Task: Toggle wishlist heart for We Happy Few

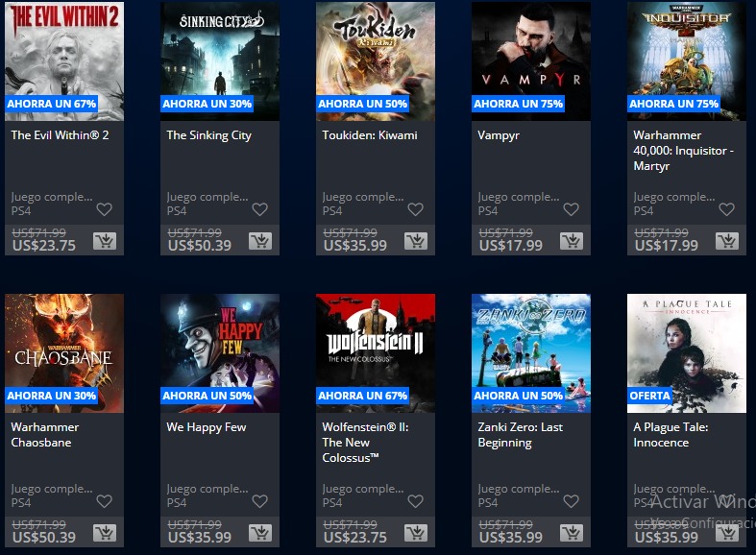Action: click(260, 501)
